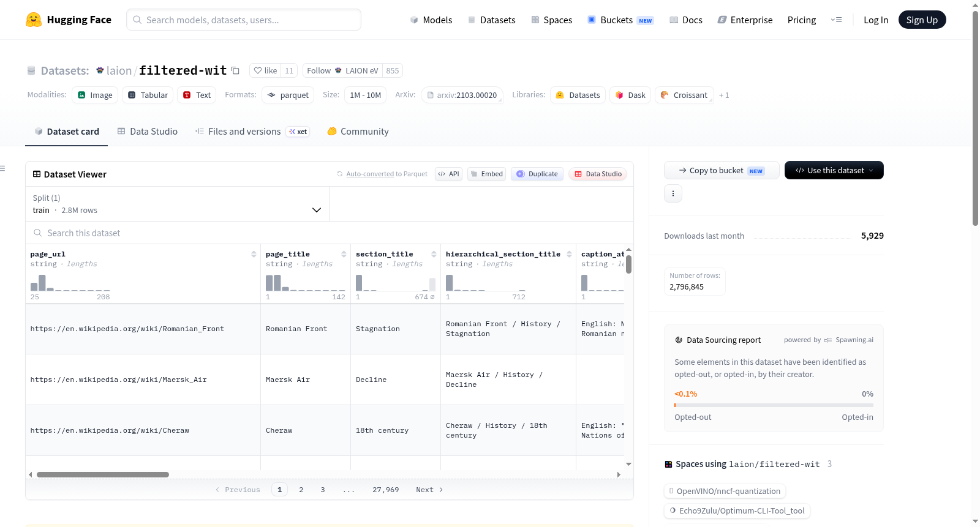
Task: Open Buckets in top navigation
Action: (x=620, y=20)
